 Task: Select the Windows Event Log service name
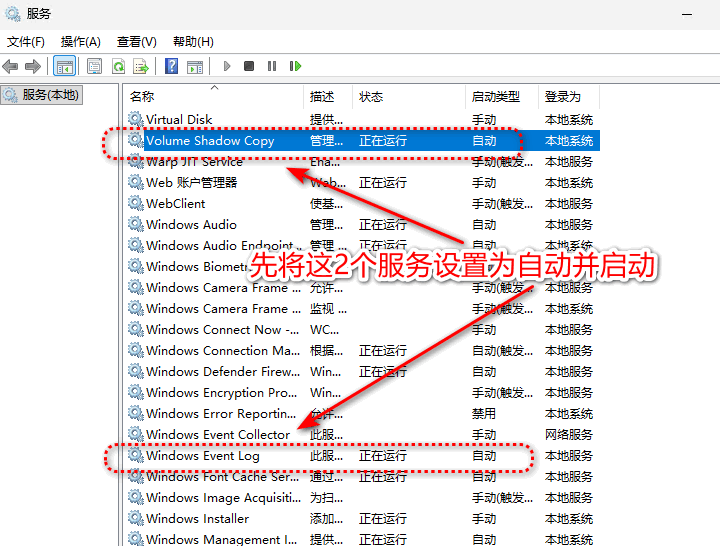point(202,456)
